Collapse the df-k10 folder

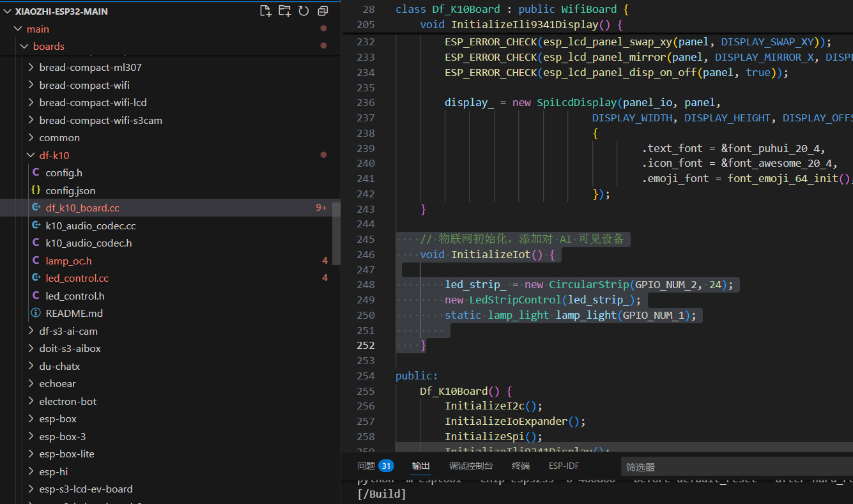pos(32,155)
